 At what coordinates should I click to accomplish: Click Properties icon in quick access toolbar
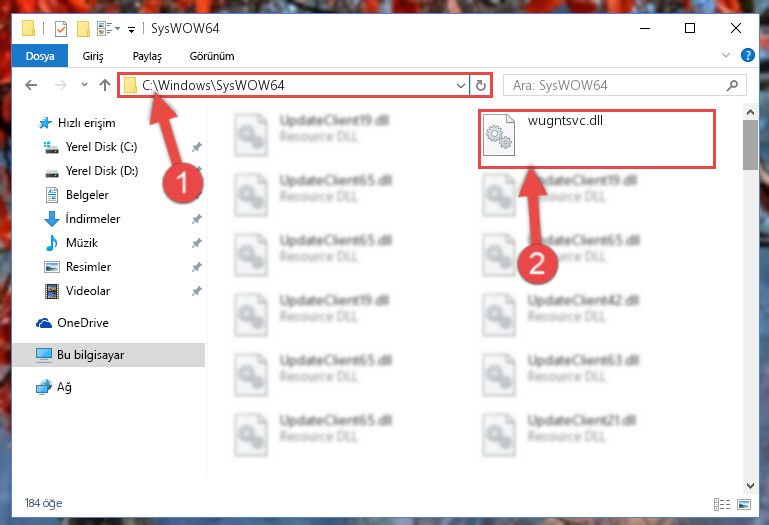click(x=61, y=29)
